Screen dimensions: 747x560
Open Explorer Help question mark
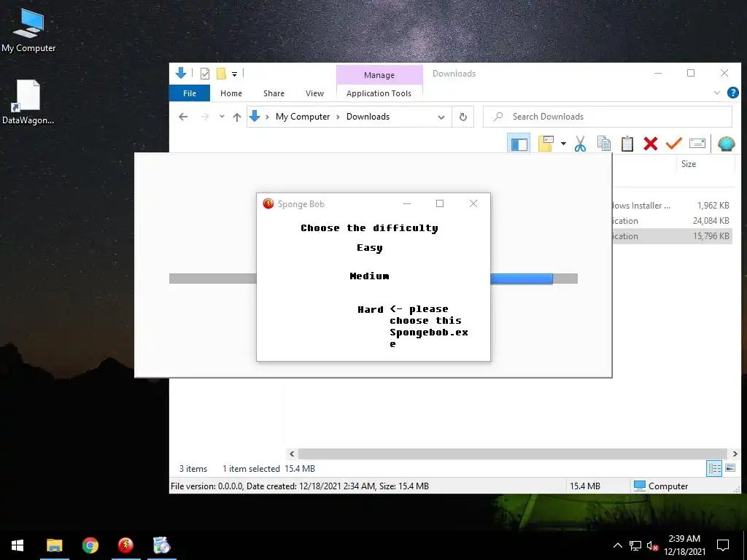(x=732, y=93)
